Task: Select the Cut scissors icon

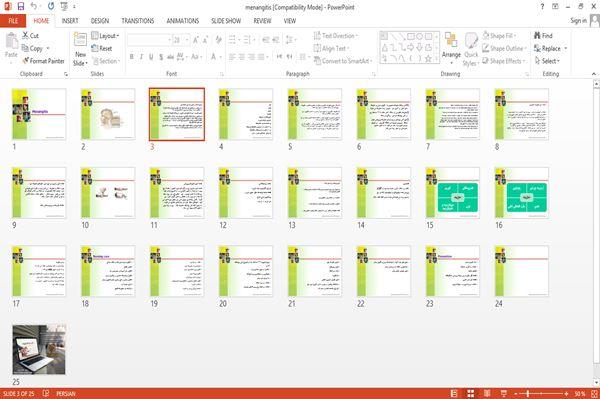Action: 25,35
